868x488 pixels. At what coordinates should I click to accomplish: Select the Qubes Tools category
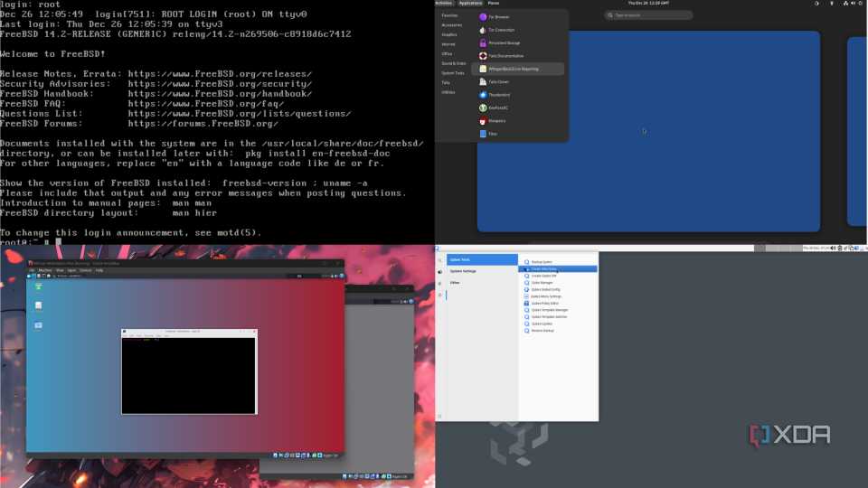tap(482, 259)
